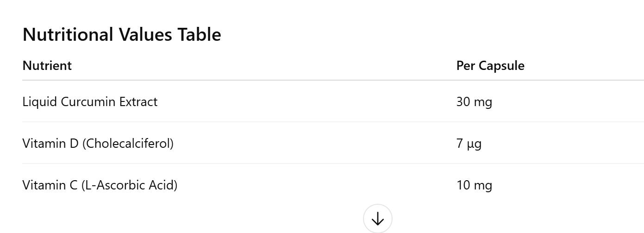
Task: Click the separator between Curcumin and Vitamin D rows
Action: [x=333, y=122]
